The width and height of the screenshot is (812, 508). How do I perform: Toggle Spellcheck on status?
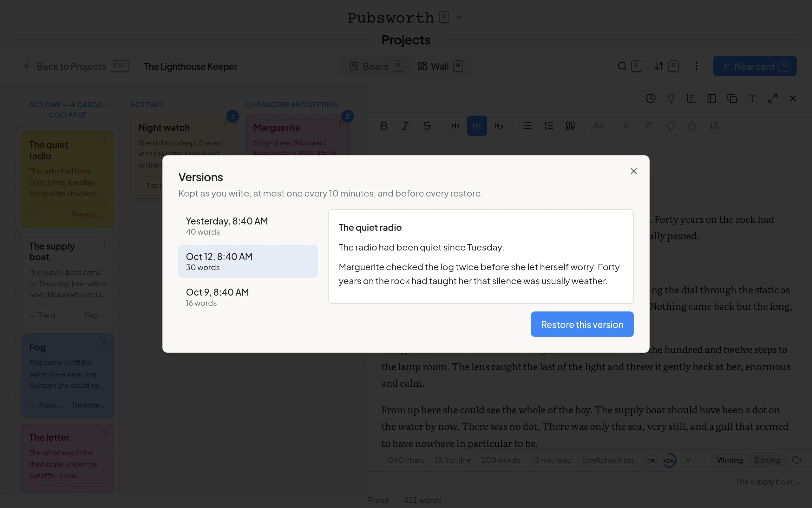607,460
